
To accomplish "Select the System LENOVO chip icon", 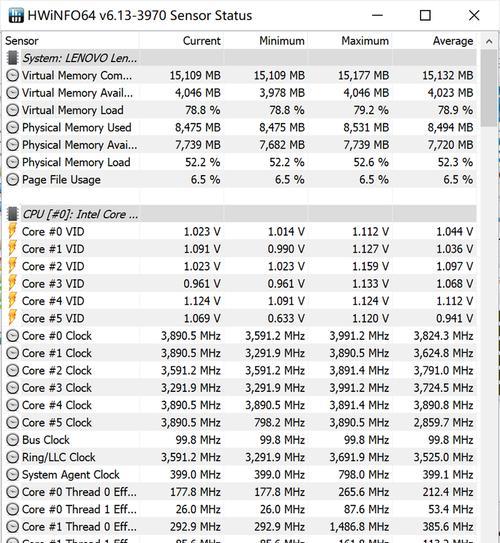I will click(12, 58).
